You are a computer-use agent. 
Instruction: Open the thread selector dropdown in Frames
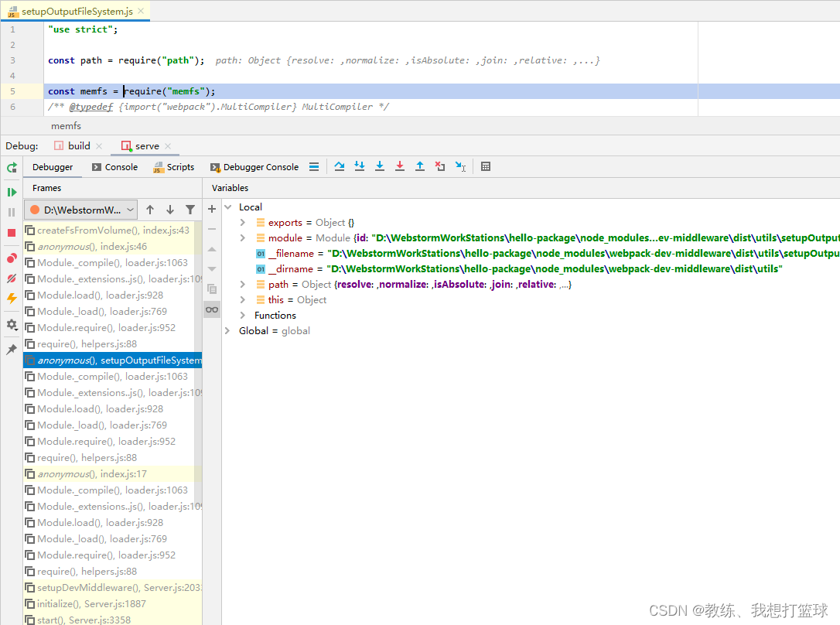[x=131, y=209]
